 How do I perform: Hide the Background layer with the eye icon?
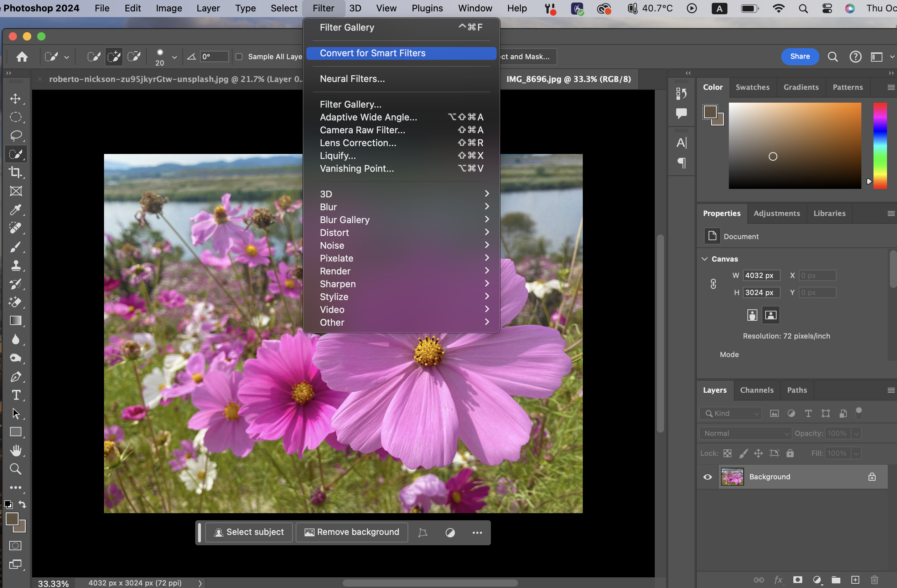[x=707, y=477]
